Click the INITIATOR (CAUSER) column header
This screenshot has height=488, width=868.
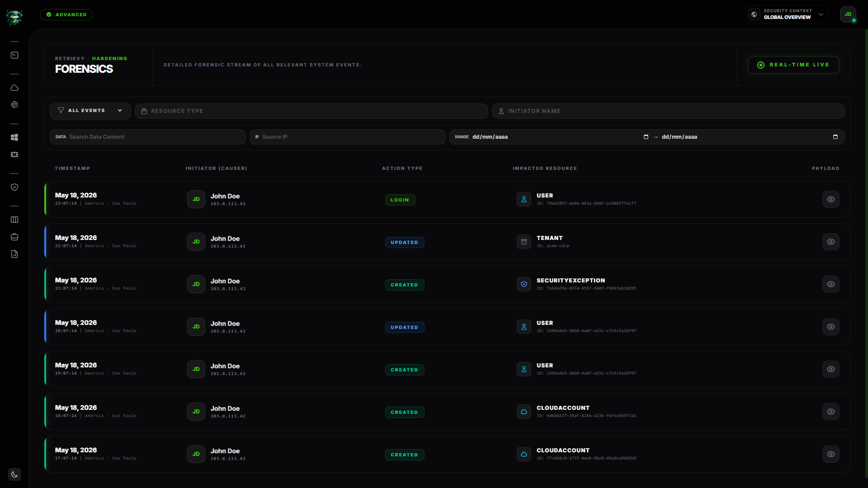click(216, 169)
